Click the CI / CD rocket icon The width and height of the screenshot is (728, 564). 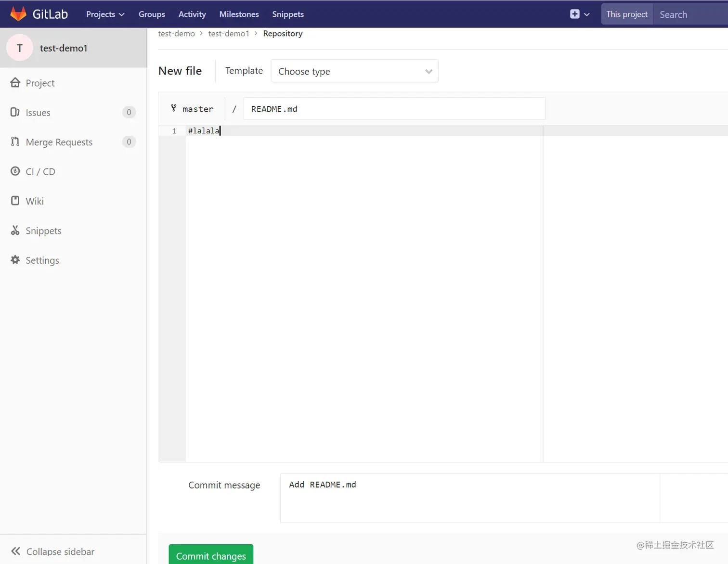(x=15, y=171)
